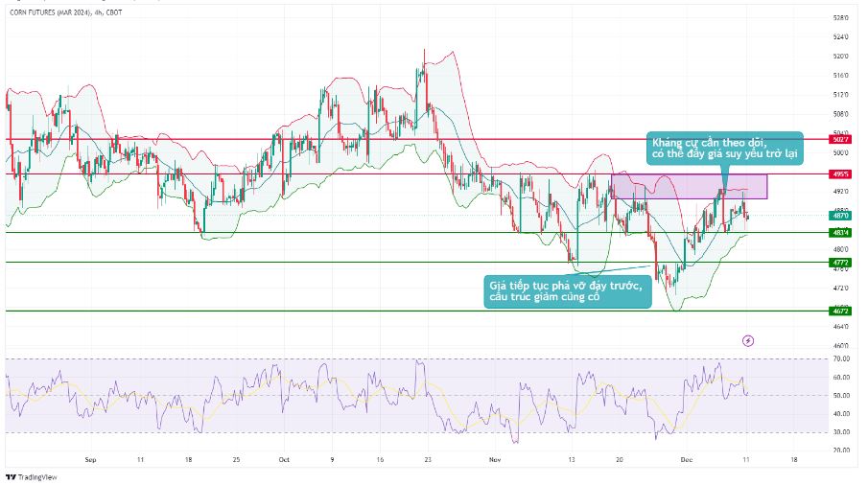
Task: Click the 50.00 level on RSI scale
Action: (x=842, y=395)
